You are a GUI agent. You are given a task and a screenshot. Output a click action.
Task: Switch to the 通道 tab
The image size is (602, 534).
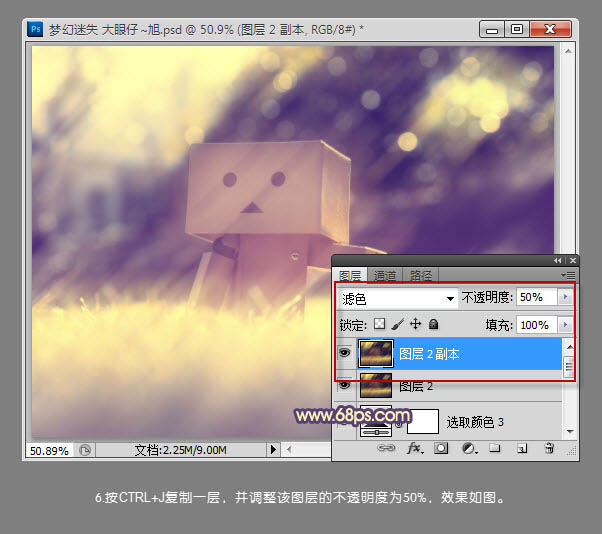coord(385,275)
